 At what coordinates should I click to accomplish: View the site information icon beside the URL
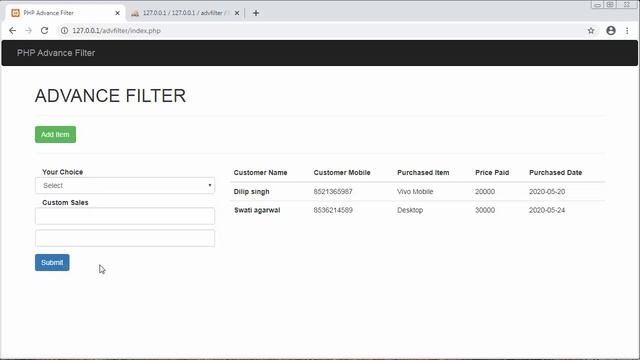64,31
